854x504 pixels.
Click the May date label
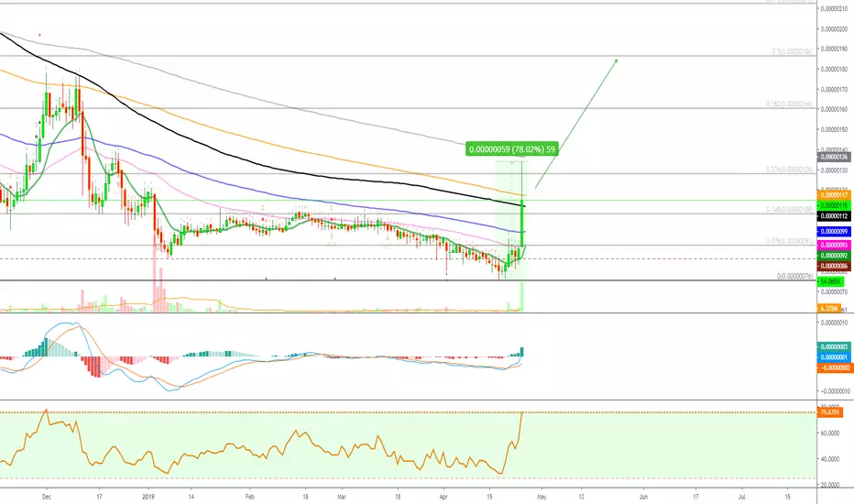542,497
